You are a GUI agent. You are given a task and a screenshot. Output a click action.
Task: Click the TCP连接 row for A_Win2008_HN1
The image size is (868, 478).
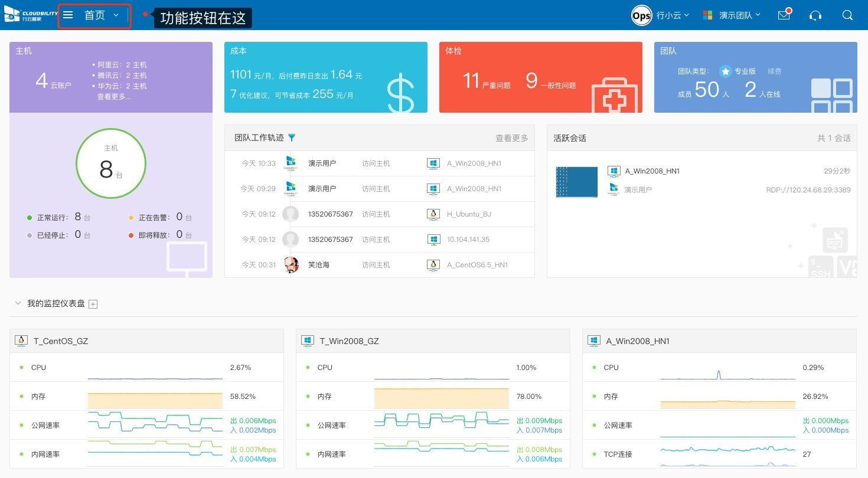pos(719,454)
